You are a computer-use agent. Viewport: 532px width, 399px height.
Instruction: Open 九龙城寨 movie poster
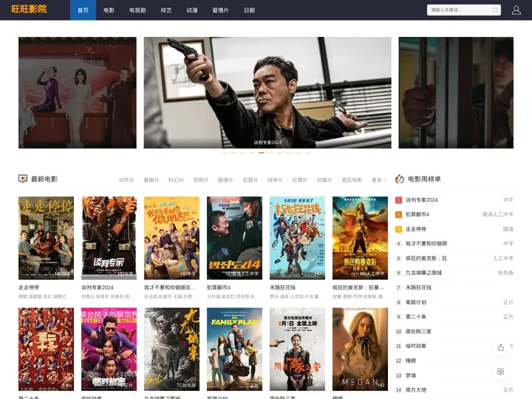[x=171, y=349]
